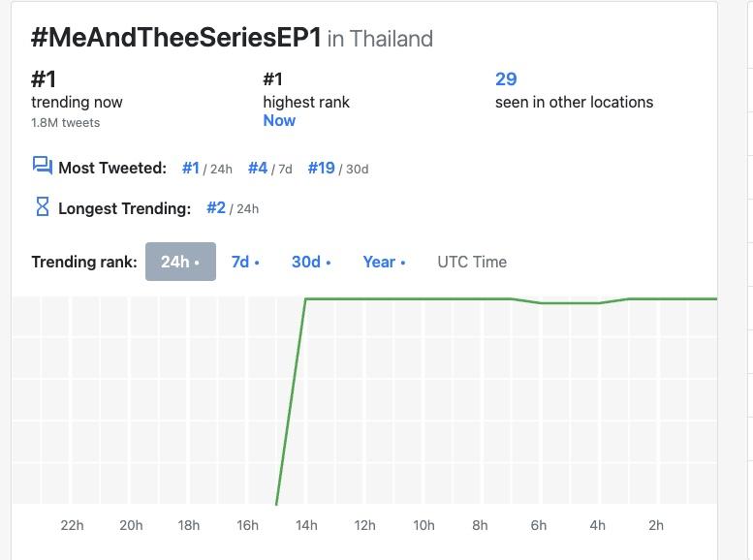Select the 24h trending rank tab
Viewport: 753px width, 560px height.
180,262
